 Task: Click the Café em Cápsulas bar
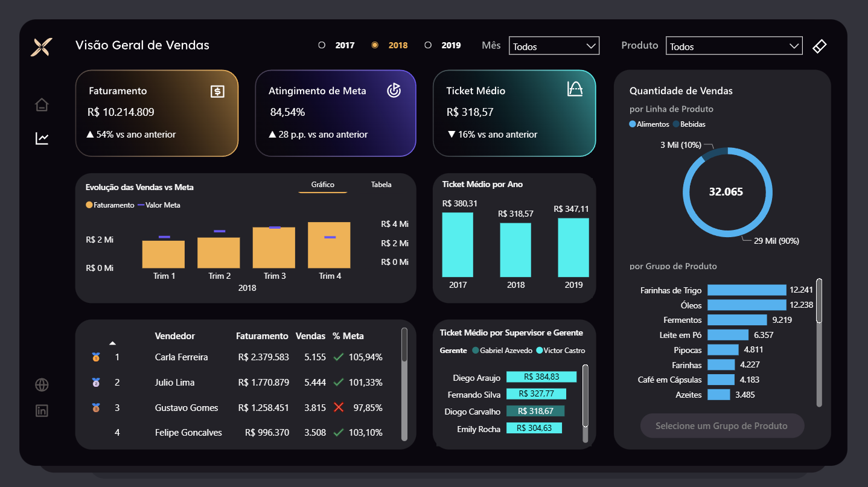pyautogui.click(x=721, y=380)
